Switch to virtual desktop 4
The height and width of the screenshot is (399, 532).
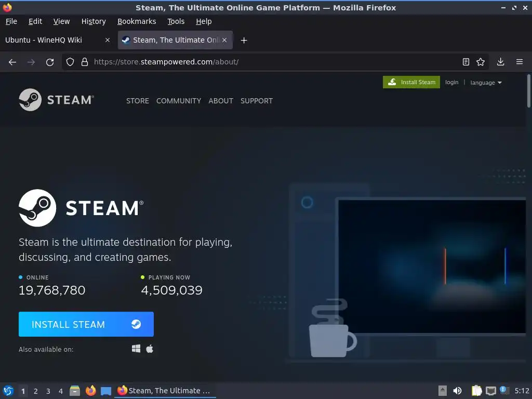(61, 391)
